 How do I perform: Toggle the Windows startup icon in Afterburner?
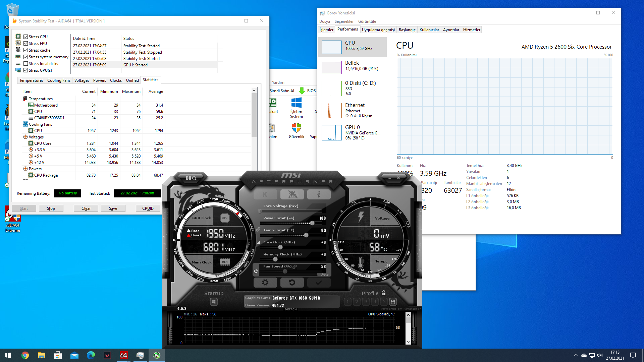pyautogui.click(x=214, y=302)
